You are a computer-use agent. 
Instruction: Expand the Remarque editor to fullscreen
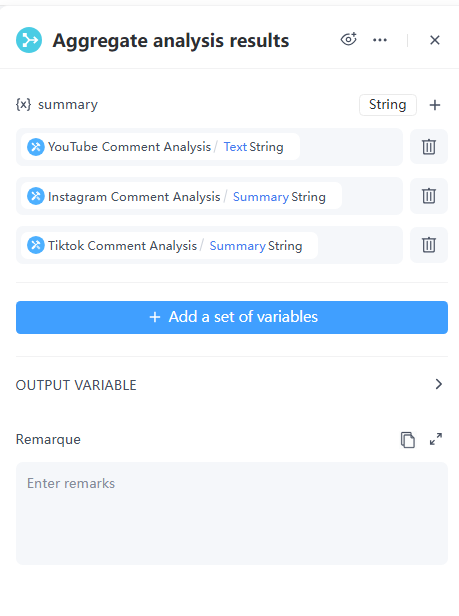436,439
